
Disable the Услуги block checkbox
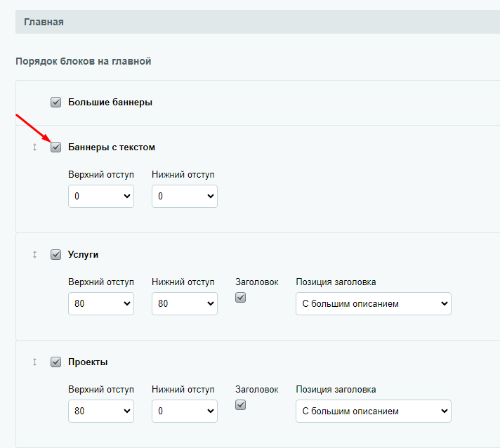pos(55,255)
